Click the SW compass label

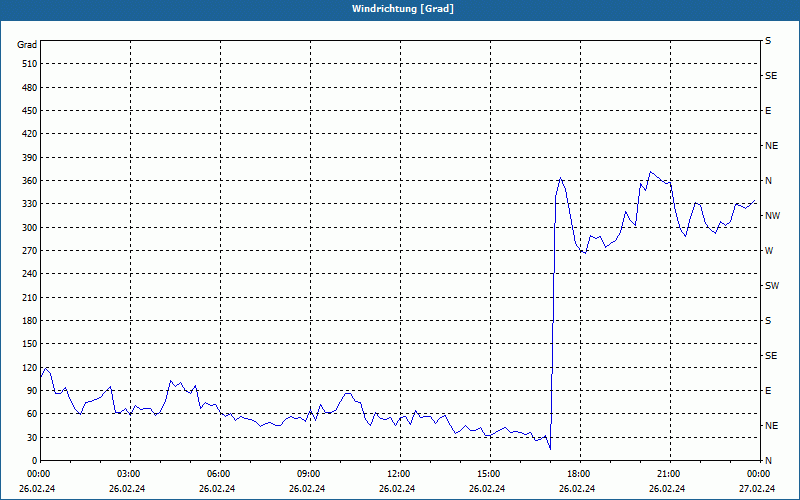click(x=772, y=286)
